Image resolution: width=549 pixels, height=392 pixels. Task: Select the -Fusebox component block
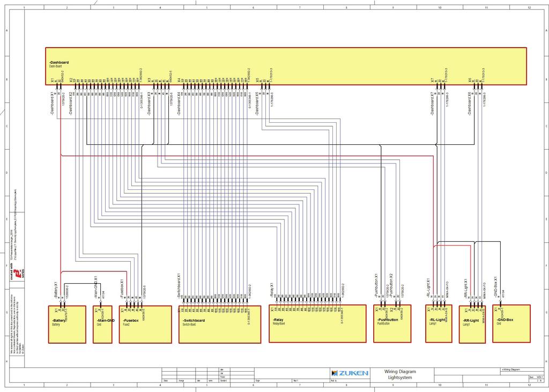click(145, 324)
